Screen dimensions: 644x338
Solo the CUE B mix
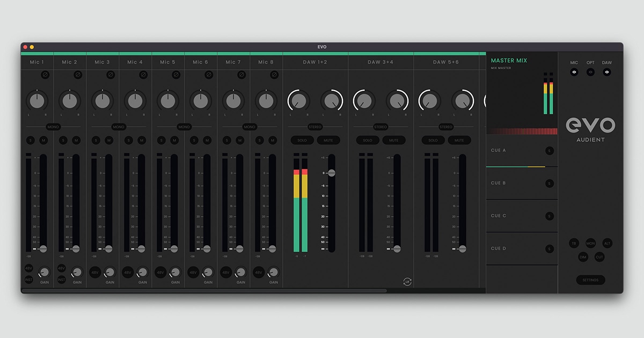(549, 183)
